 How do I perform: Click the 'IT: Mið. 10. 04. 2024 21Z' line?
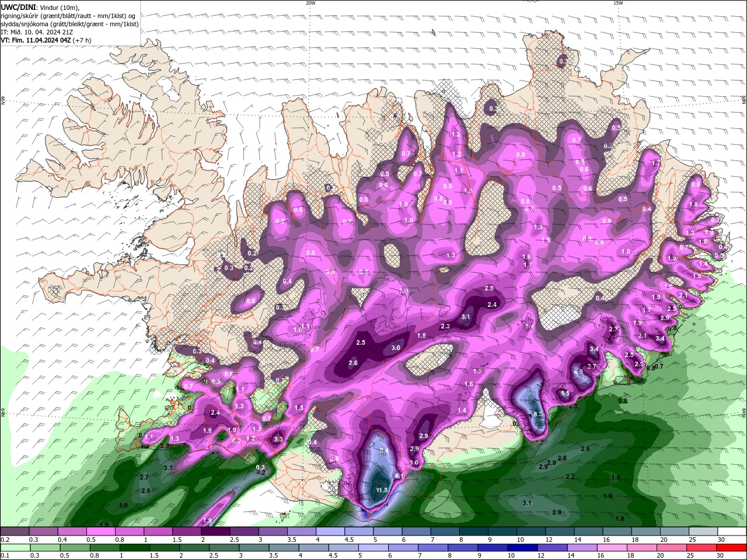click(37, 32)
